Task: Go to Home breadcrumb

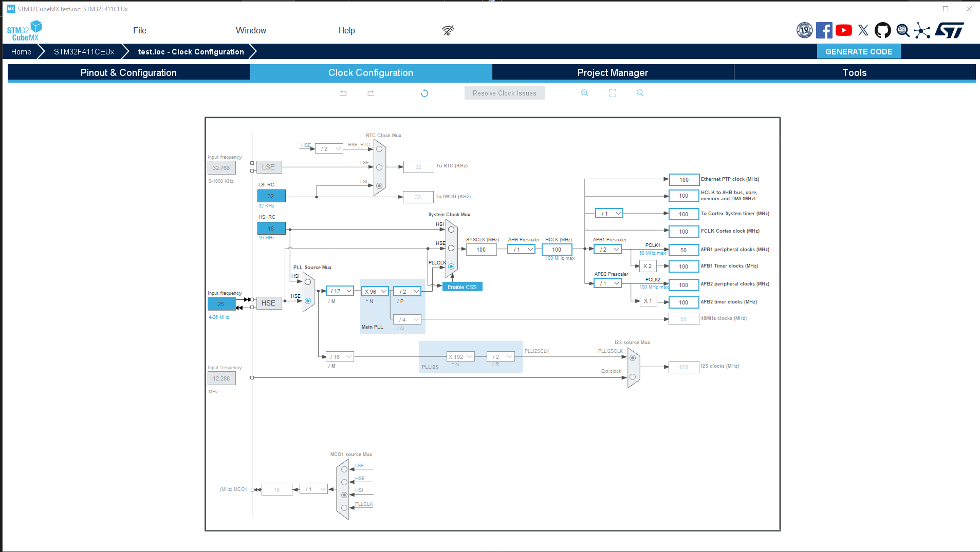Action: [x=21, y=52]
